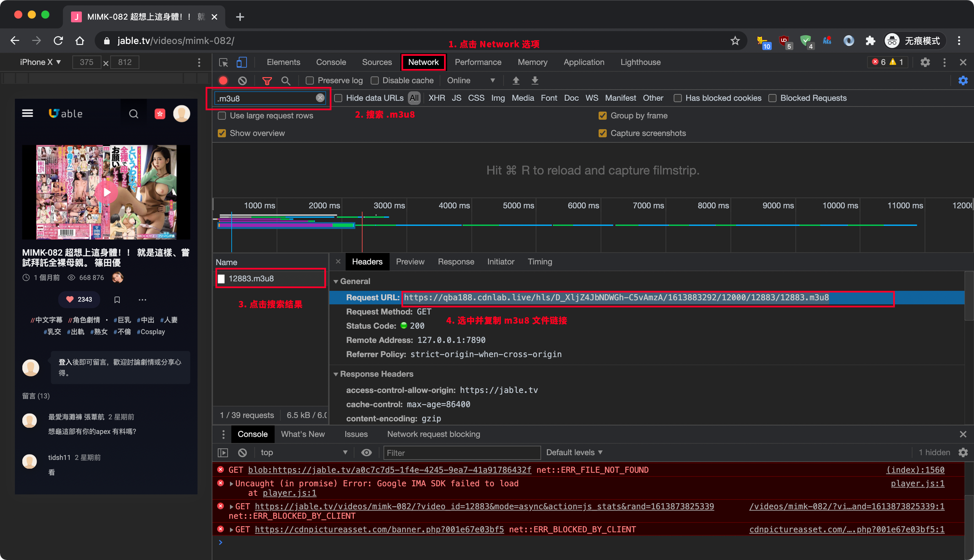
Task: Enable Use large request rows
Action: tap(222, 116)
